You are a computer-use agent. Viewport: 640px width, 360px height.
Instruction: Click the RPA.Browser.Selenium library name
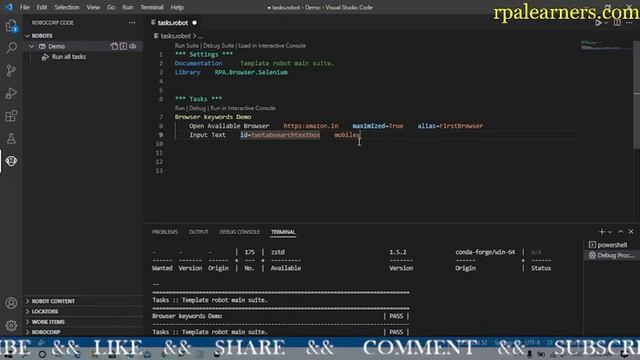pyautogui.click(x=251, y=72)
